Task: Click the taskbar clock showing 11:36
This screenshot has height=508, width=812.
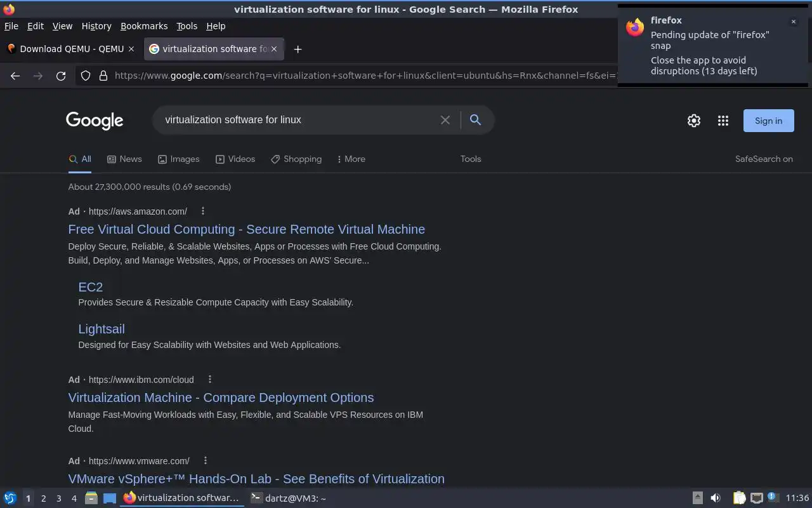Action: 797,498
